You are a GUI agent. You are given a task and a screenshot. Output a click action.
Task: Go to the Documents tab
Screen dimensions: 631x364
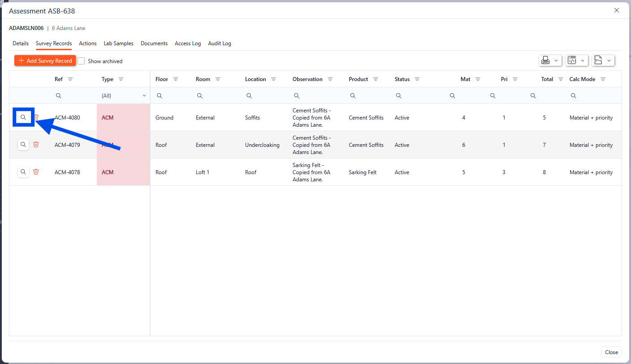(x=154, y=43)
